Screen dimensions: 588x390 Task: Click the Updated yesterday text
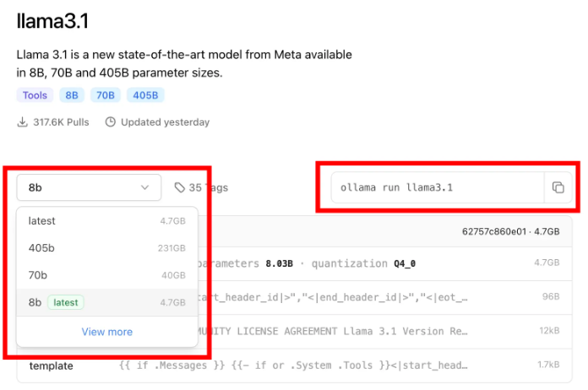tap(165, 122)
